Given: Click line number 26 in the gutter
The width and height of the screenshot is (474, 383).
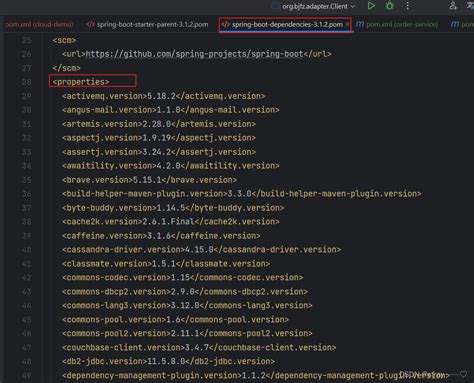Looking at the screenshot, I should [x=27, y=54].
